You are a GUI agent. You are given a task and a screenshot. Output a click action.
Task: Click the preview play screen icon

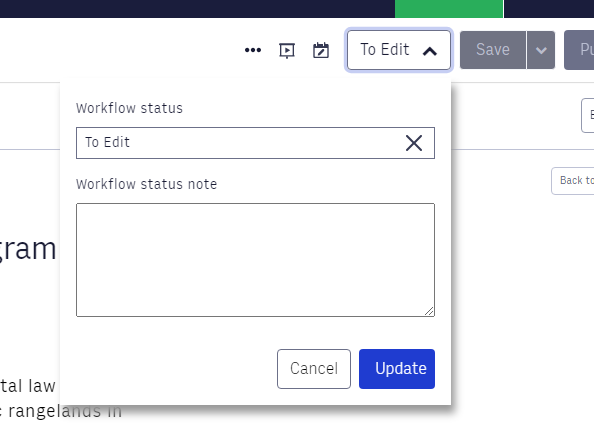point(287,50)
